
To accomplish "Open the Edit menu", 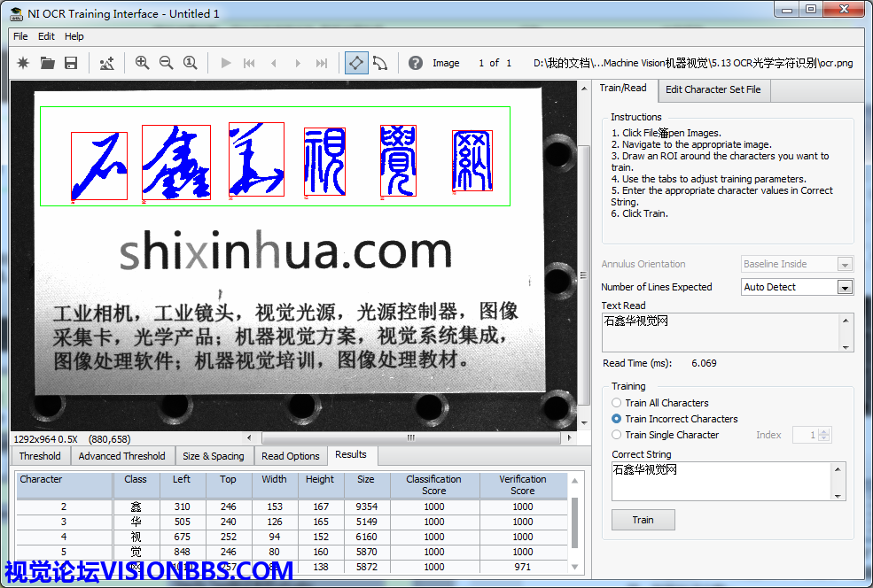I will [x=46, y=36].
